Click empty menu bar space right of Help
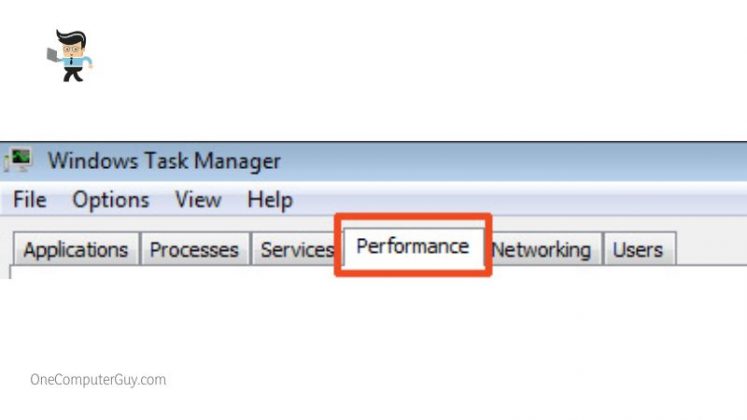This screenshot has width=747, height=420. [500, 200]
